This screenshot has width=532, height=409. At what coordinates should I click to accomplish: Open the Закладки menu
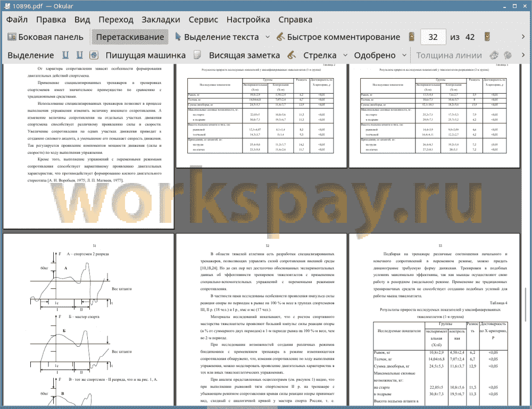[x=161, y=20]
